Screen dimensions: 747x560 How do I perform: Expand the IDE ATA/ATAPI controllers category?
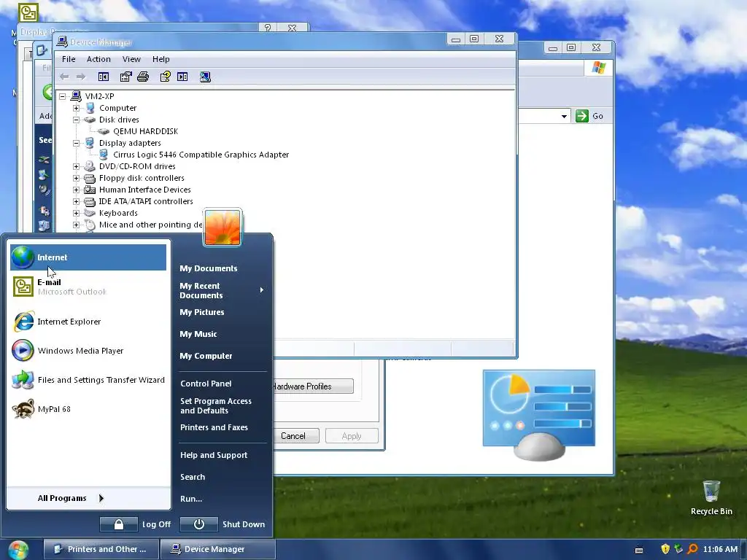(76, 201)
